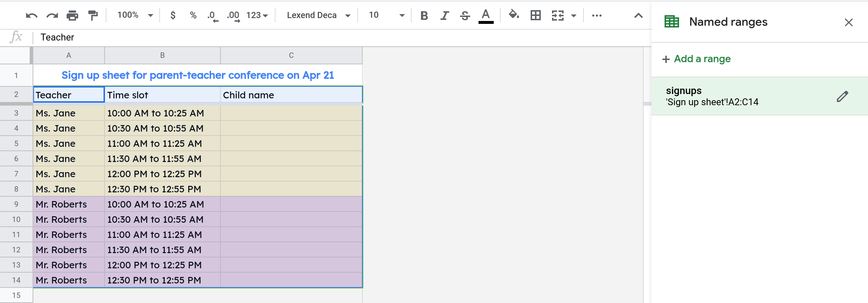
Task: Select column C header
Action: pos(291,55)
